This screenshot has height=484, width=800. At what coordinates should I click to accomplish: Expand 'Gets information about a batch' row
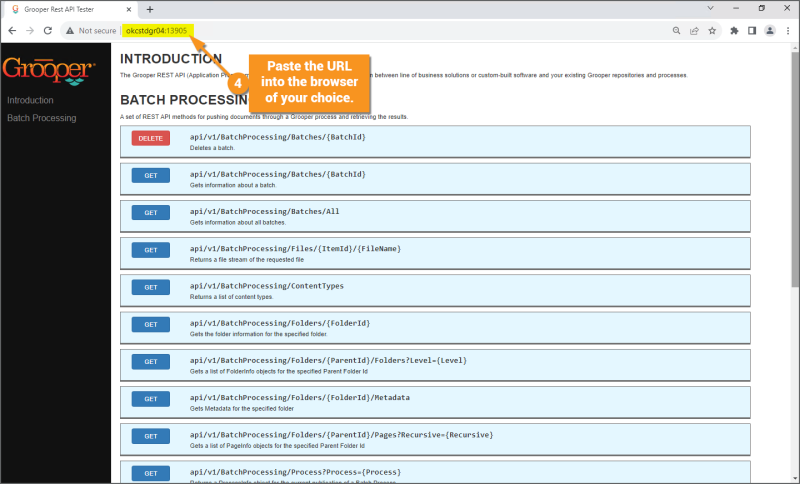coord(435,179)
